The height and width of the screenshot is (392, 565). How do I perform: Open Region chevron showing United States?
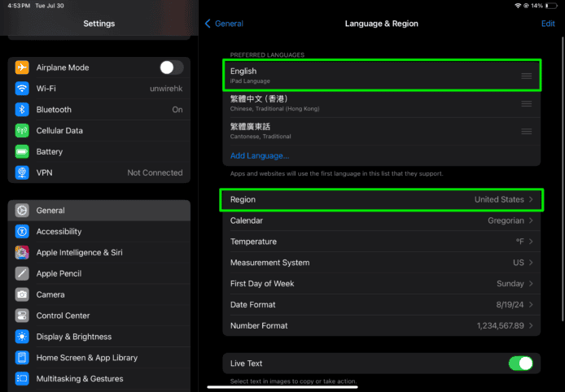coord(531,199)
